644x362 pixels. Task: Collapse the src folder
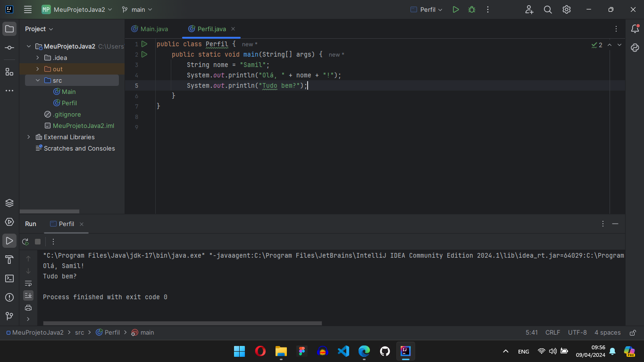[38, 80]
